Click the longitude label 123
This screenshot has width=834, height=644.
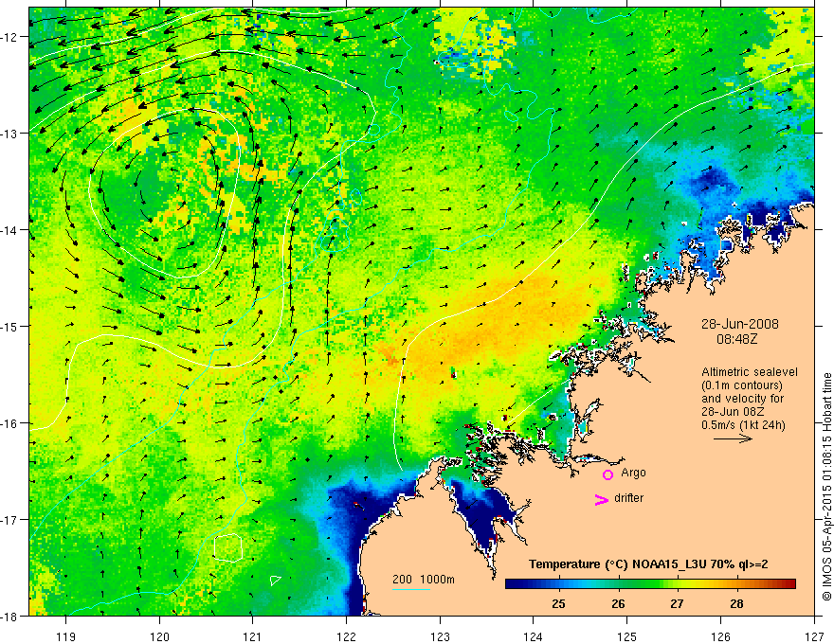[440, 636]
